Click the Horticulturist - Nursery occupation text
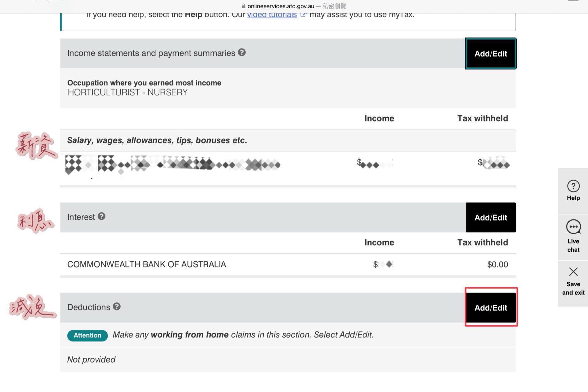588x392 pixels. pyautogui.click(x=127, y=92)
